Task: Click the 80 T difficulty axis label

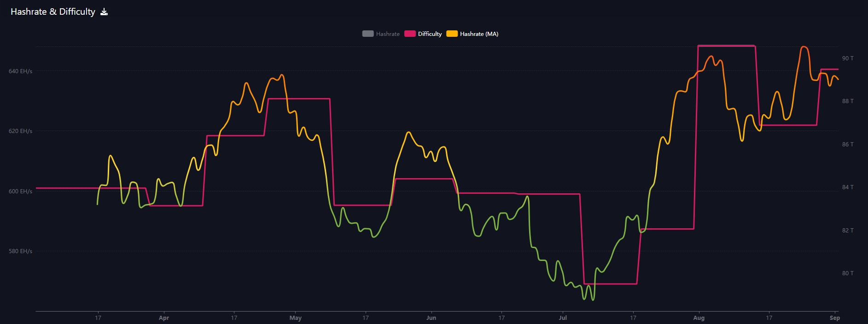Action: pos(848,273)
